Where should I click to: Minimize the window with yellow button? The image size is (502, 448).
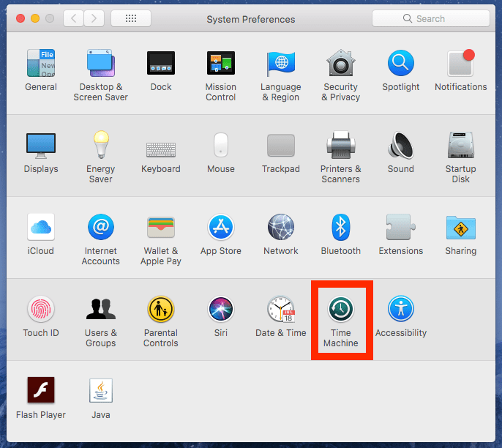[35, 18]
